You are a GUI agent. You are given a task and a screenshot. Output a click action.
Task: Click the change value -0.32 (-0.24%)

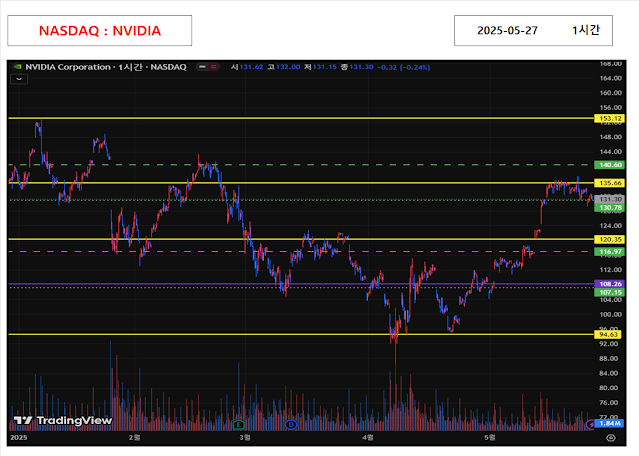pos(403,67)
